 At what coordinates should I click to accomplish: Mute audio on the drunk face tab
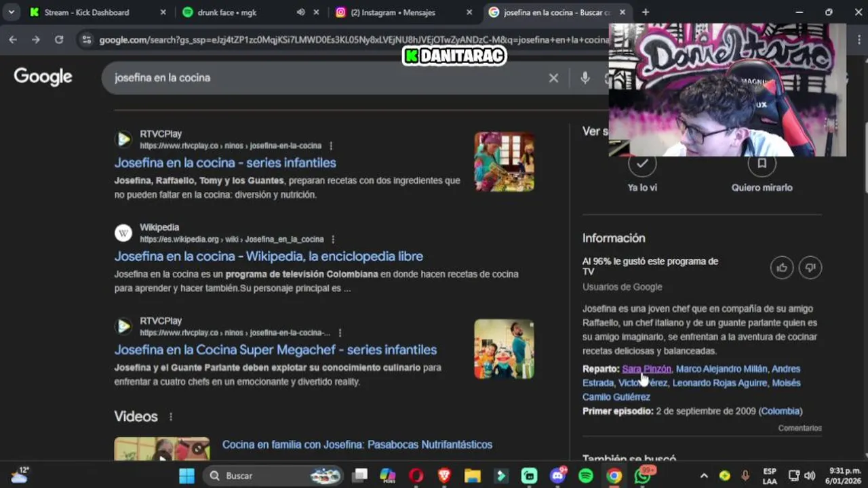(x=300, y=12)
